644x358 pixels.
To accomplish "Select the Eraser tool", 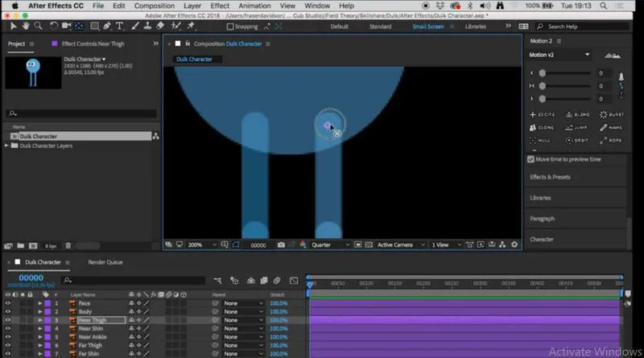I will 160,27.
